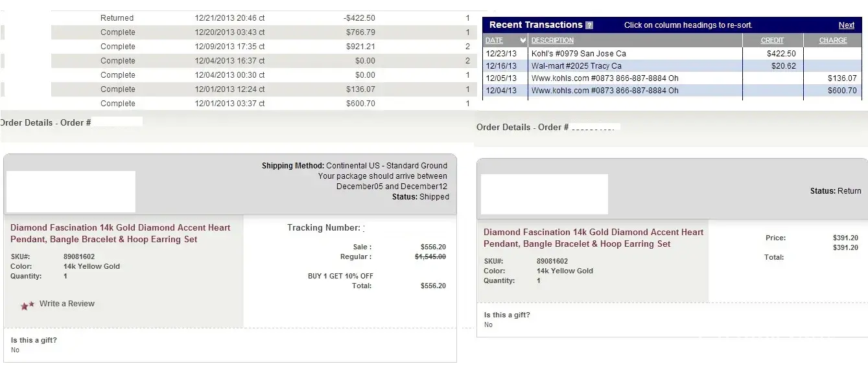Sort transactions by DESCRIPTION heading

pos(552,40)
